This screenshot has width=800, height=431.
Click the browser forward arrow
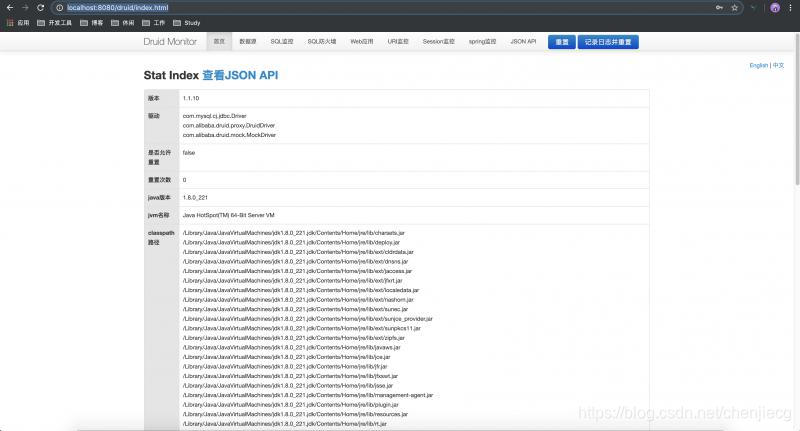click(x=25, y=8)
